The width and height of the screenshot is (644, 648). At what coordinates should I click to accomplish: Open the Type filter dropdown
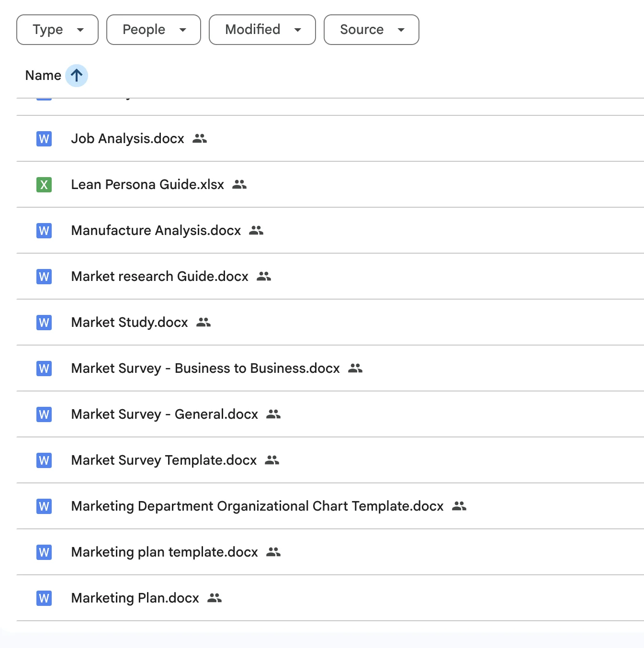tap(57, 30)
